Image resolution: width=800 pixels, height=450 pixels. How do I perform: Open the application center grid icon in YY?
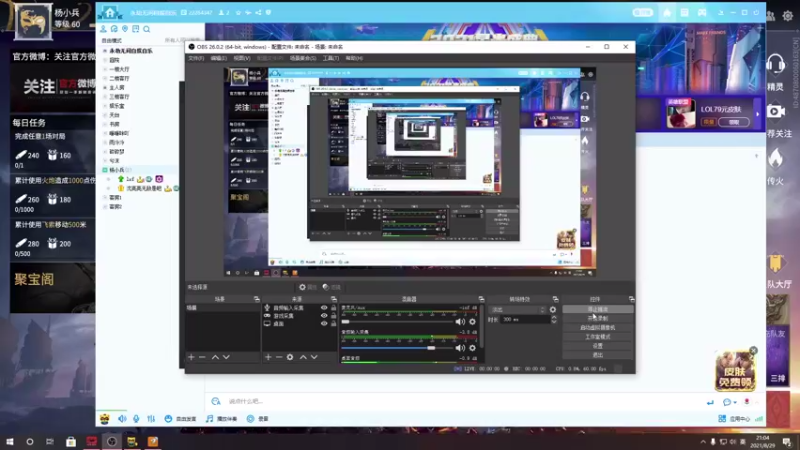722,418
